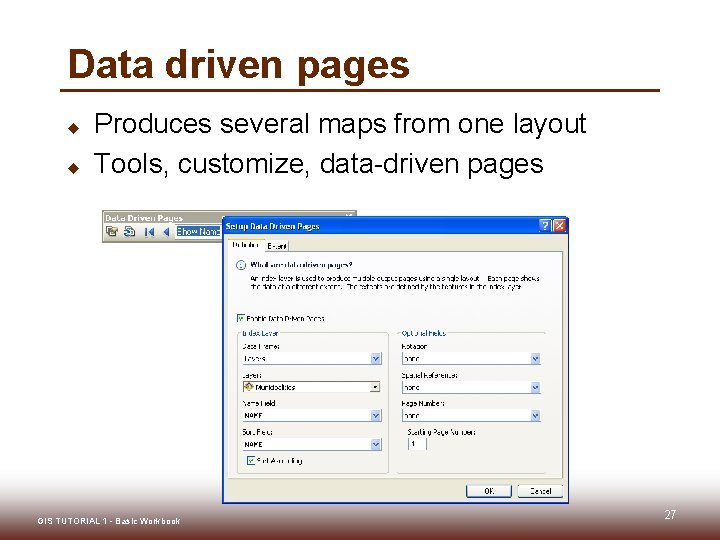Click the Refresh Data Driven Pages icon
The height and width of the screenshot is (540, 720).
coord(129,231)
